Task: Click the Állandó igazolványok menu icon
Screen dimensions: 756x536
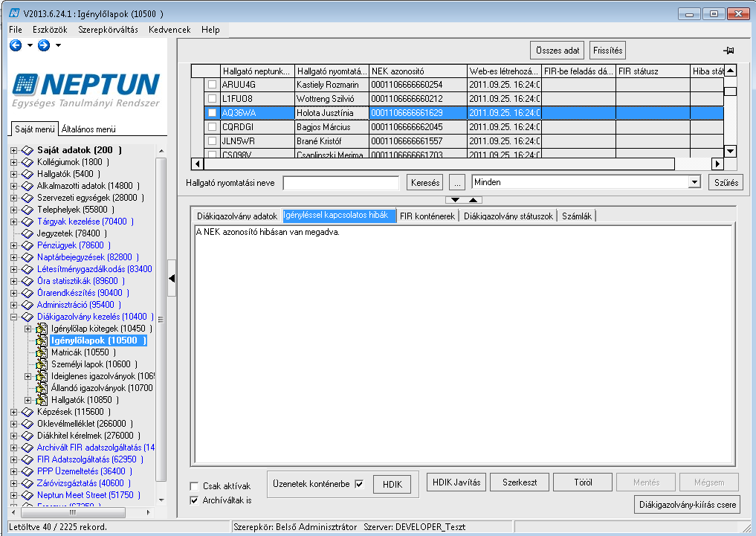Action: [42, 388]
